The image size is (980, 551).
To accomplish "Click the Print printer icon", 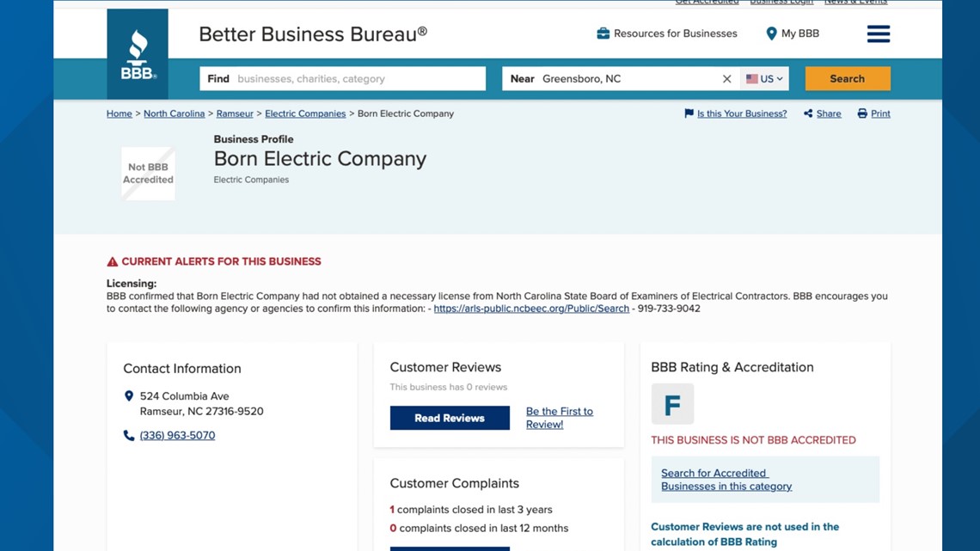I will [x=862, y=113].
